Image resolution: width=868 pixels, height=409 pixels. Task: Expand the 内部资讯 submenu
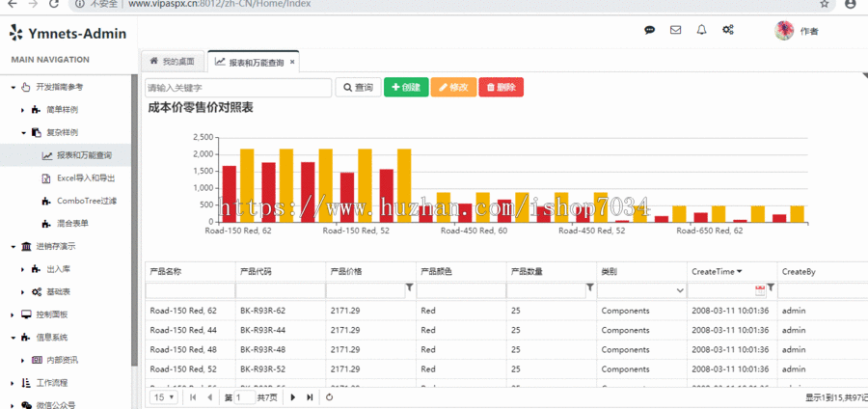[x=23, y=361]
